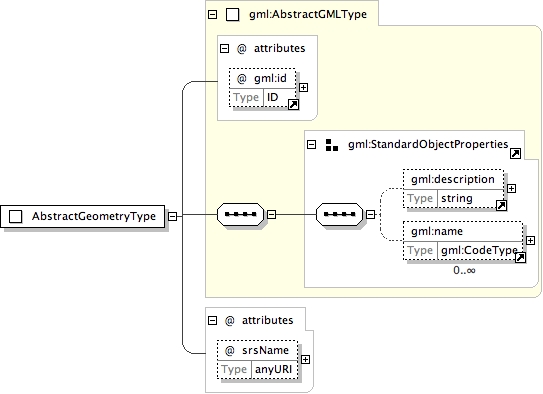Select the at-sign icon of lower attributes
This screenshot has width=543, height=394.
(230, 321)
